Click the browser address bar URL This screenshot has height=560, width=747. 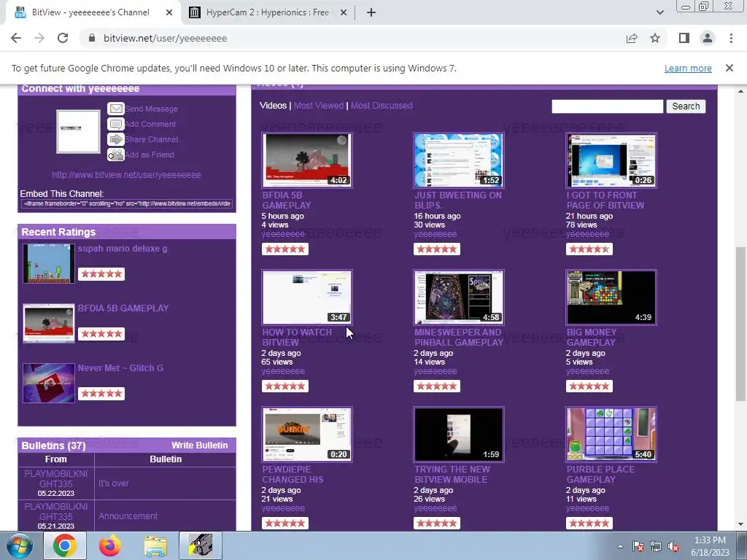[x=165, y=38]
